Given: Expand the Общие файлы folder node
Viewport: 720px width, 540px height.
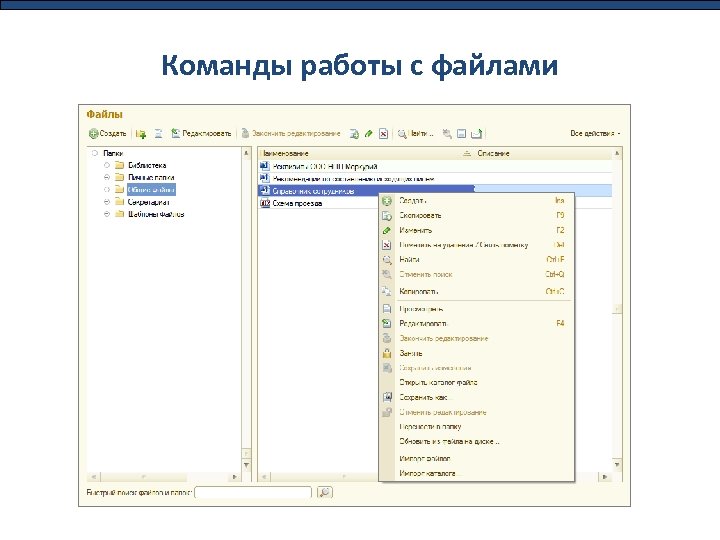Looking at the screenshot, I should pos(107,190).
